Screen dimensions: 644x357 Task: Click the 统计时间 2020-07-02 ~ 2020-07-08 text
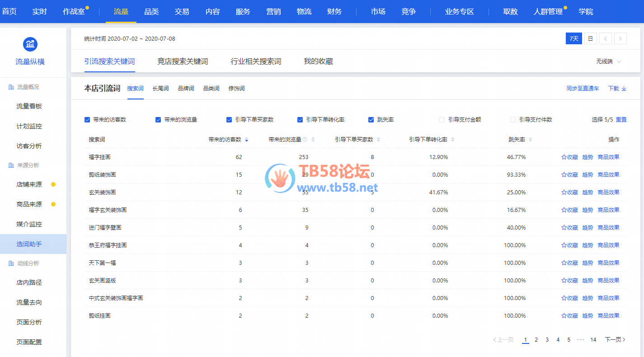[x=130, y=39]
